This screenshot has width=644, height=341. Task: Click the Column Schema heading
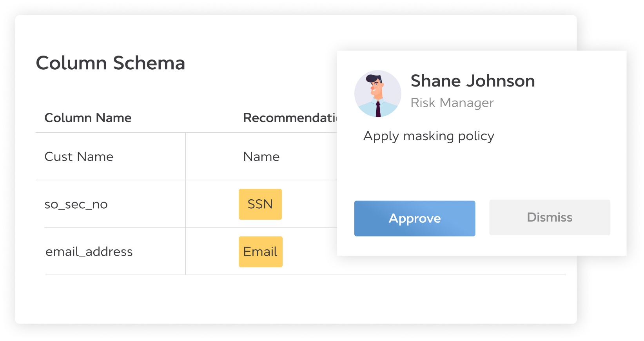pyautogui.click(x=111, y=63)
